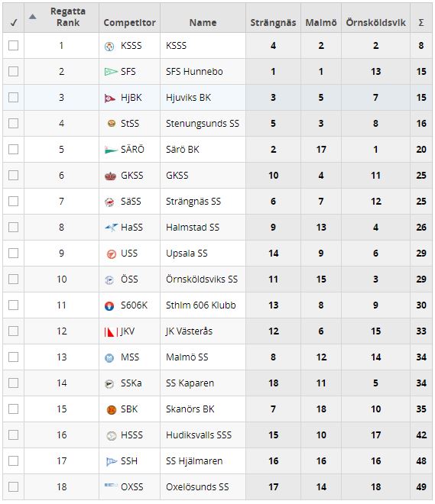Click the S606K red-blue club icon
This screenshot has width=435, height=504.
[x=109, y=306]
